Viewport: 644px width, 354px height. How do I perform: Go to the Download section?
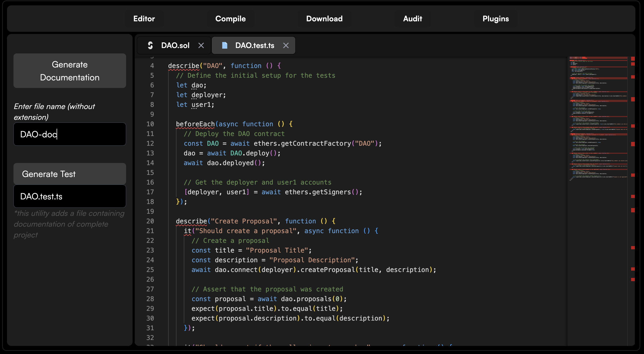[x=324, y=19]
